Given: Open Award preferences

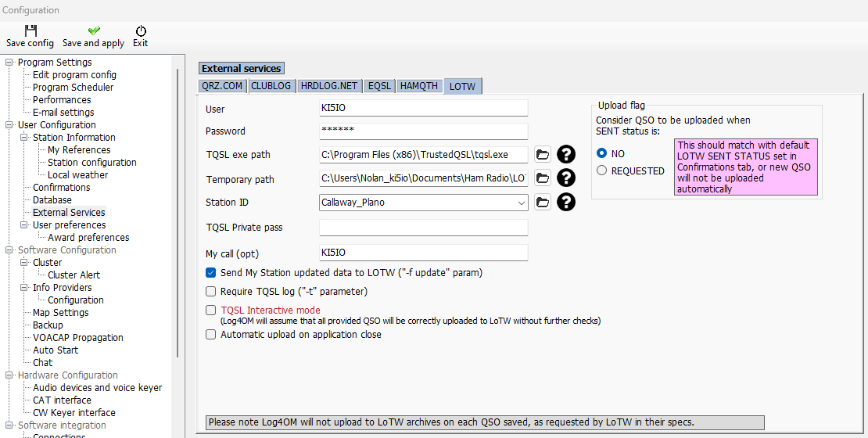Looking at the screenshot, I should pos(88,238).
